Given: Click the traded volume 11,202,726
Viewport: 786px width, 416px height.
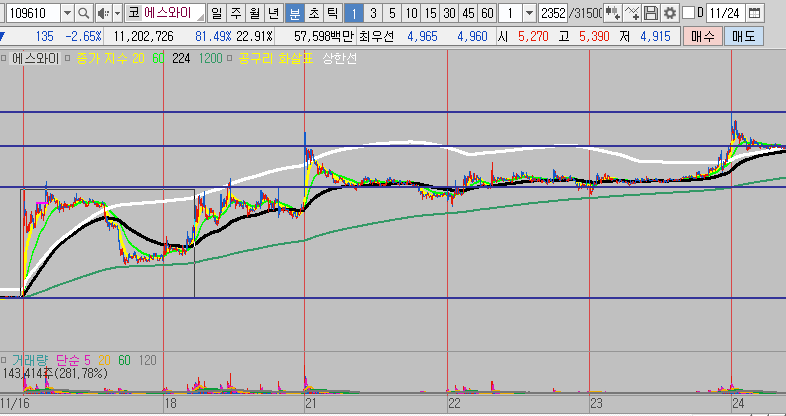Looking at the screenshot, I should tap(144, 36).
